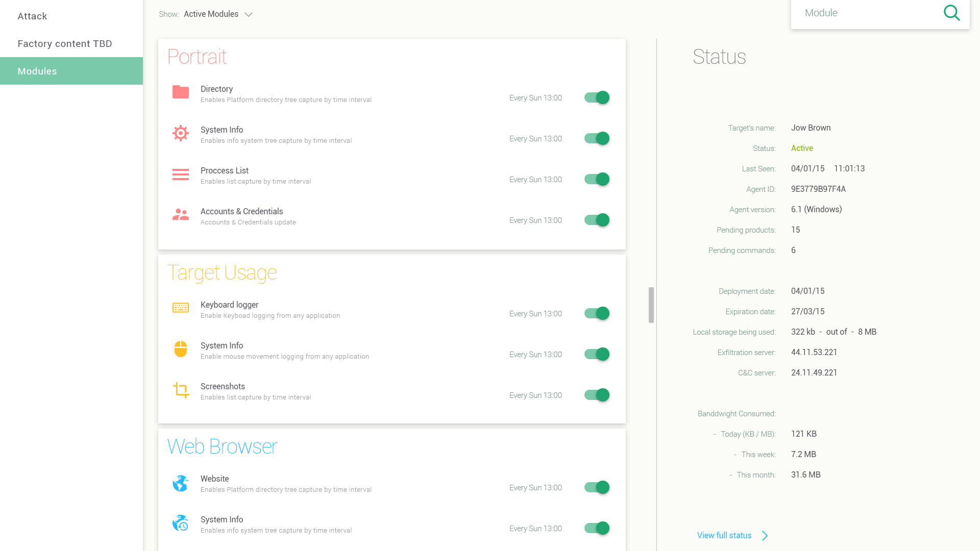Screen dimensions: 980x551
Task: Select the System Info gear icon in Portrait
Action: 180,133
